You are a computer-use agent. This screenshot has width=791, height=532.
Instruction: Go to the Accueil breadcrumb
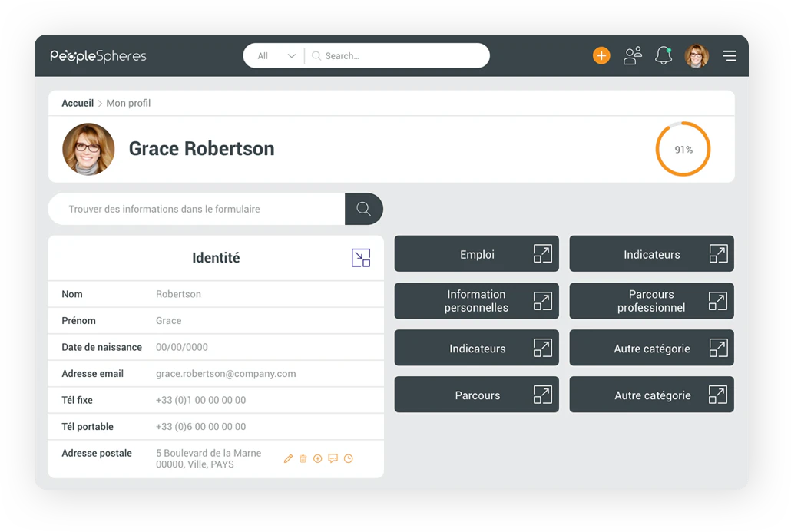78,103
